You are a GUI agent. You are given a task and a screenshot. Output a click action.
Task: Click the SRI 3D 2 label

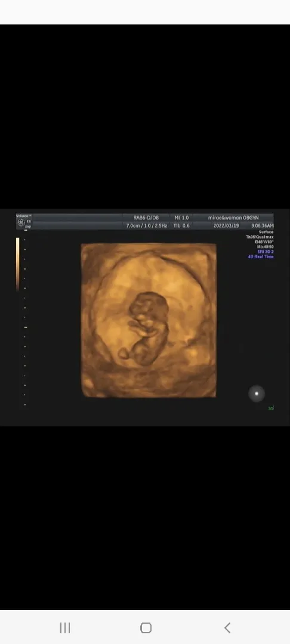coord(266,252)
